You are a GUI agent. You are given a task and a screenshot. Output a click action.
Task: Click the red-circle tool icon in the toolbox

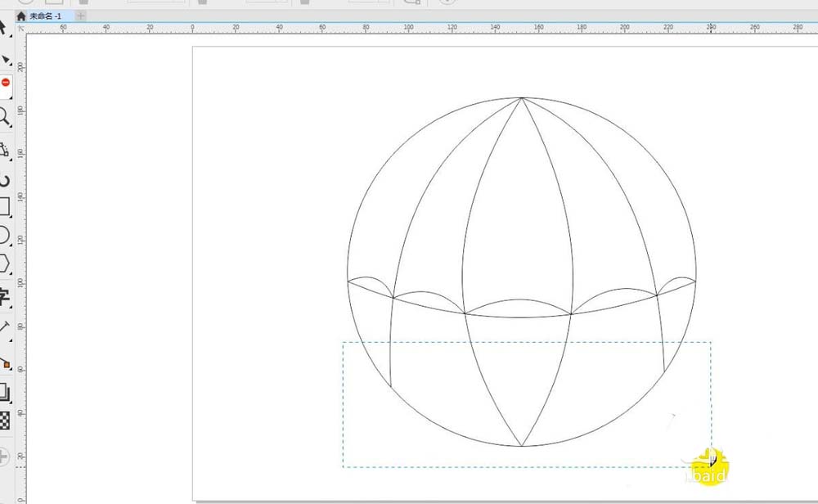tap(5, 83)
